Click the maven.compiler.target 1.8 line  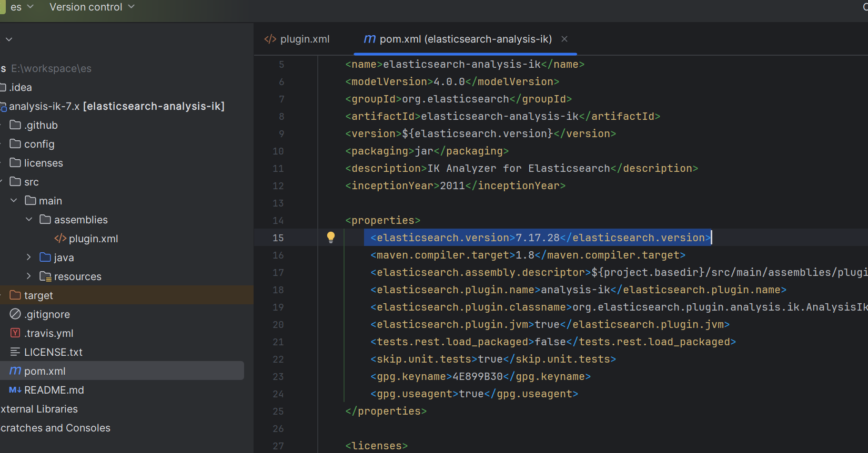pos(528,255)
